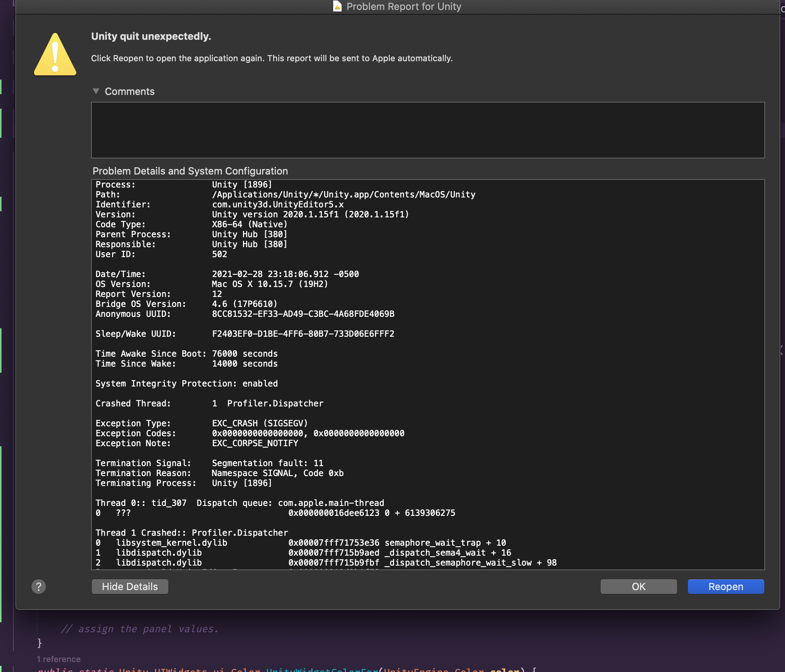
Task: Click the Exception Codes line
Action: pyautogui.click(x=250, y=433)
